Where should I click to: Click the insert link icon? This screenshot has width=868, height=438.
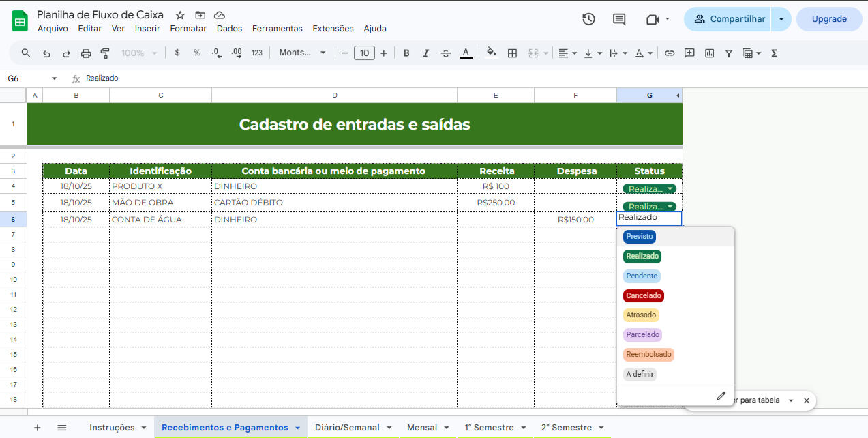click(670, 53)
